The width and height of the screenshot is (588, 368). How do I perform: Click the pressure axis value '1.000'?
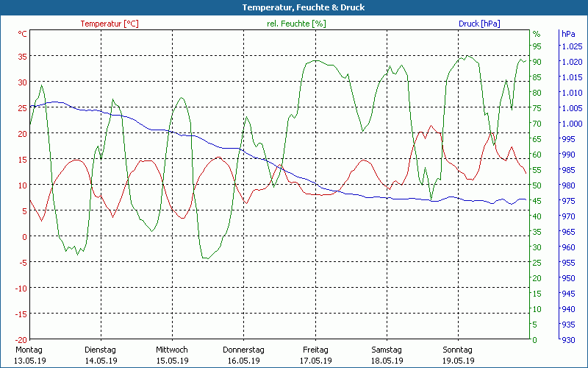[x=573, y=124]
